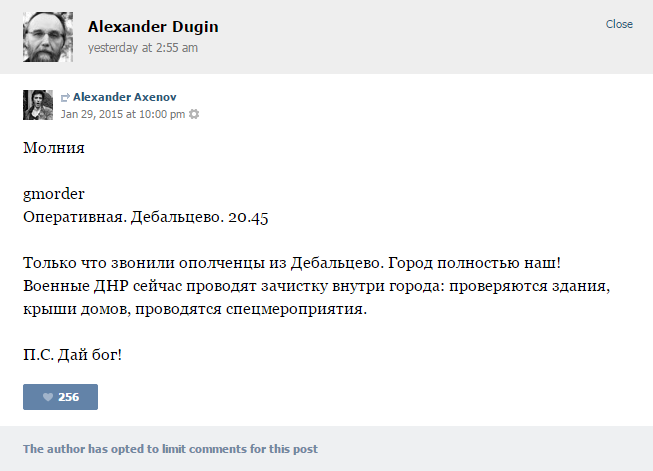Click the repost arrow icon
Image resolution: width=653 pixels, height=471 pixels.
[65, 97]
